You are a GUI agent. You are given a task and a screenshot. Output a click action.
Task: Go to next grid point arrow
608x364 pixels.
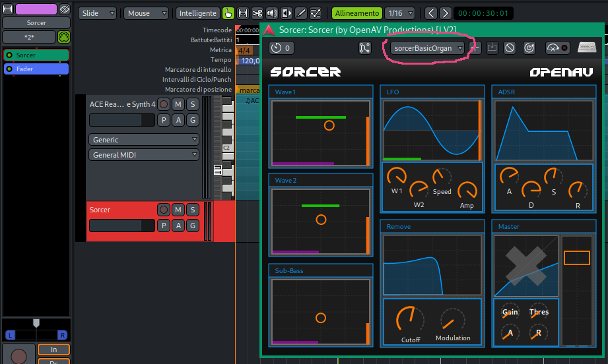445,13
